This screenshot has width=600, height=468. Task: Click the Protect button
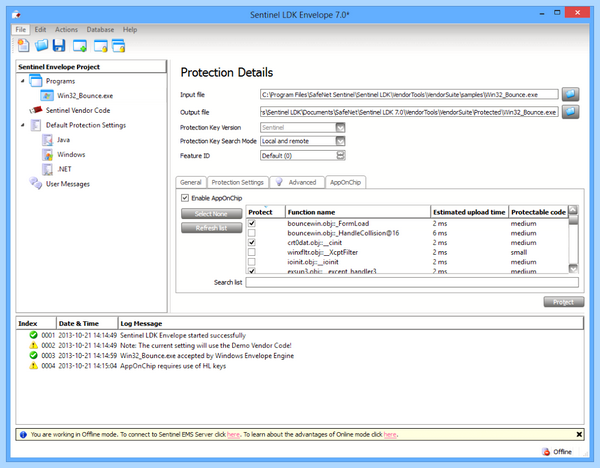pyautogui.click(x=564, y=302)
